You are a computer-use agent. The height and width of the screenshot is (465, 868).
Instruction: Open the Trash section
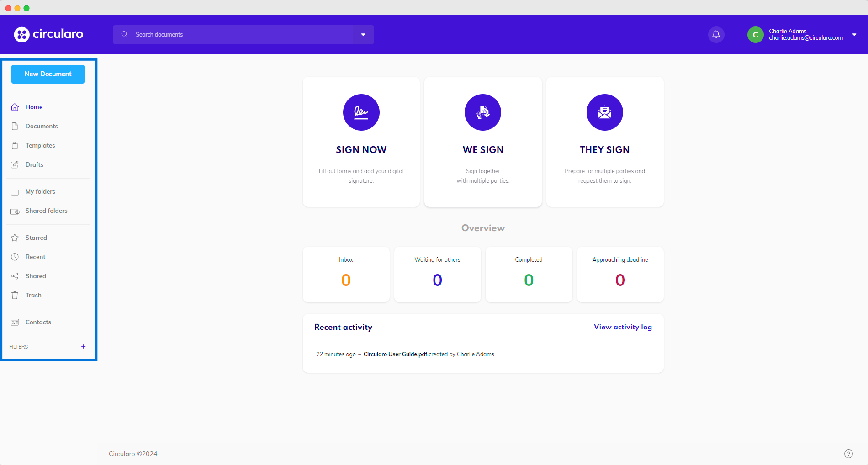(x=33, y=295)
